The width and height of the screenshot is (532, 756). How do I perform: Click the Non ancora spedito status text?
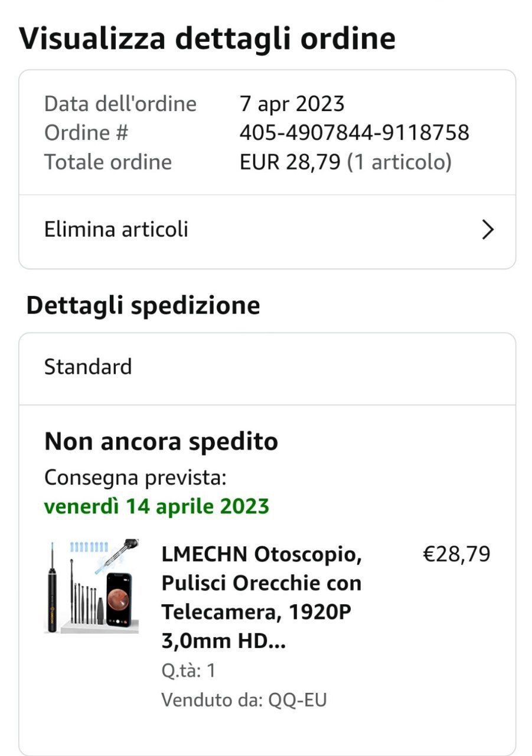tap(161, 441)
